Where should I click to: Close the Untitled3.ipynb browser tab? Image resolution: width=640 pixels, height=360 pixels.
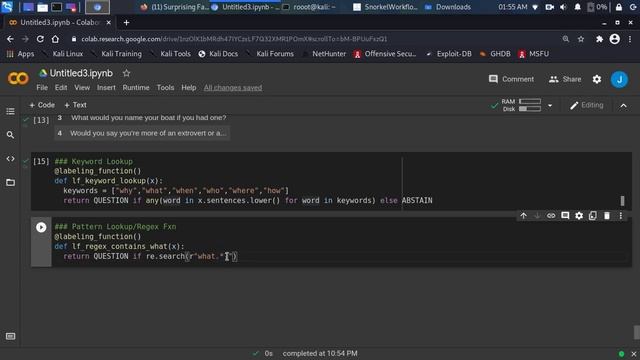click(109, 23)
